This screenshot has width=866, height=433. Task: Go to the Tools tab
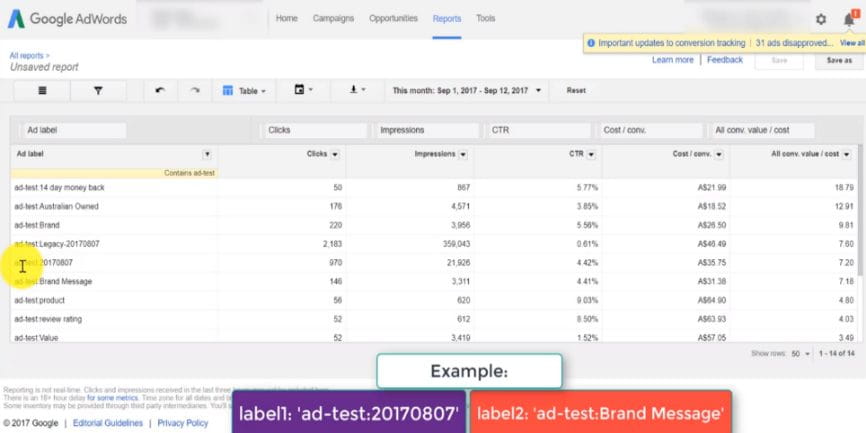(x=485, y=19)
